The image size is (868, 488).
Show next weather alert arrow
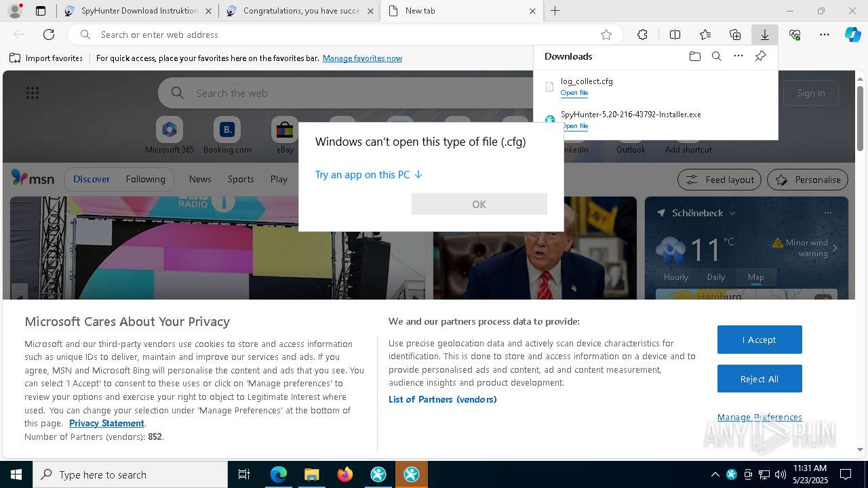(x=835, y=248)
